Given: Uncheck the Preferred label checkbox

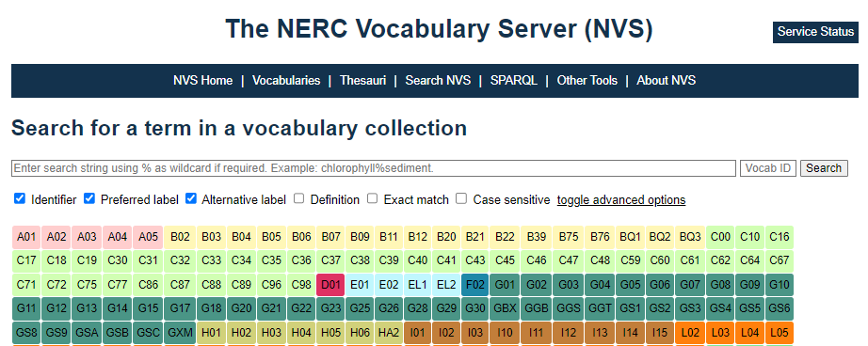Looking at the screenshot, I should click(89, 198).
